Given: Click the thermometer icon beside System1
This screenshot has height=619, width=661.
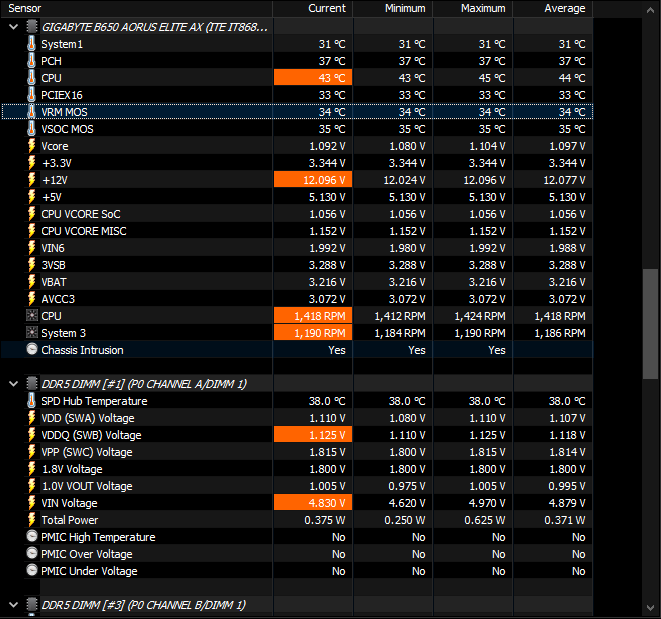Looking at the screenshot, I should point(31,44).
